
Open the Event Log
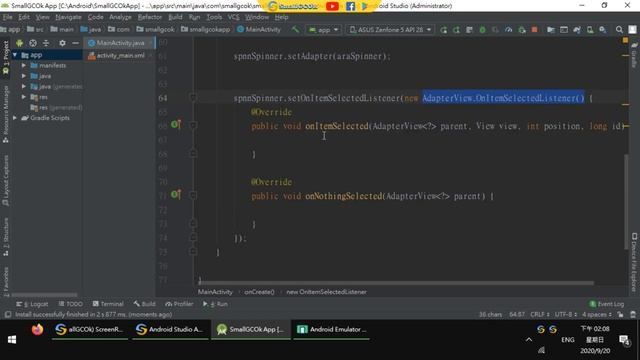click(607, 304)
